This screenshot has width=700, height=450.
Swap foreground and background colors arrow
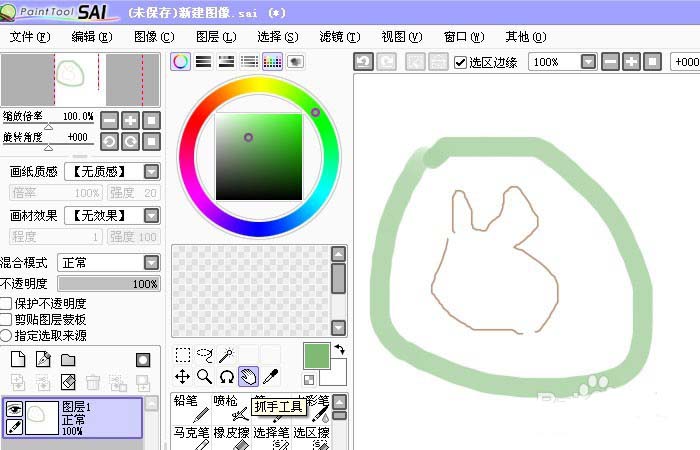(x=340, y=349)
